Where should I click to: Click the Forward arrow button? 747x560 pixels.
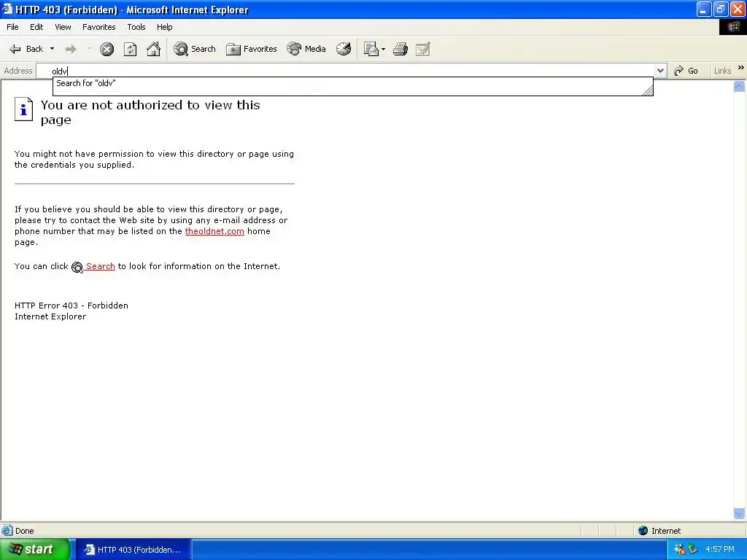pos(71,49)
